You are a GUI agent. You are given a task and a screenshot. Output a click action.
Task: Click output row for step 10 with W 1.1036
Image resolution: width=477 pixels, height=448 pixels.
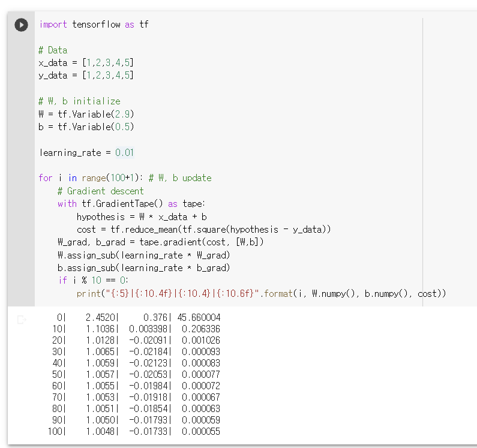coord(136,329)
